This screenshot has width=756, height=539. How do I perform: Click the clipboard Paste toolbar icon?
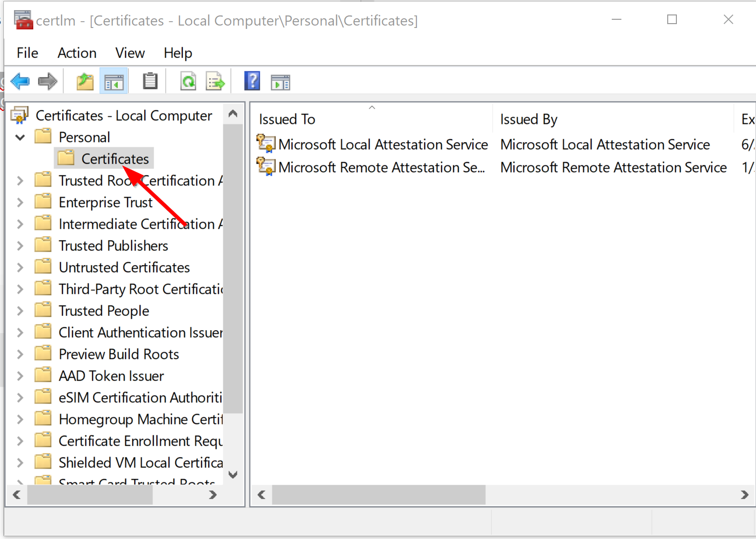coord(150,81)
